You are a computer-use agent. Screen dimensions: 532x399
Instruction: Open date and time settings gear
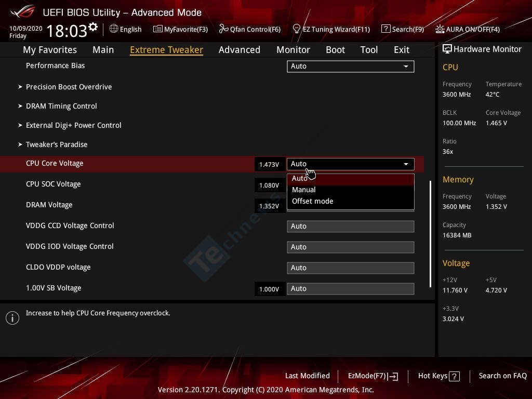coord(93,26)
